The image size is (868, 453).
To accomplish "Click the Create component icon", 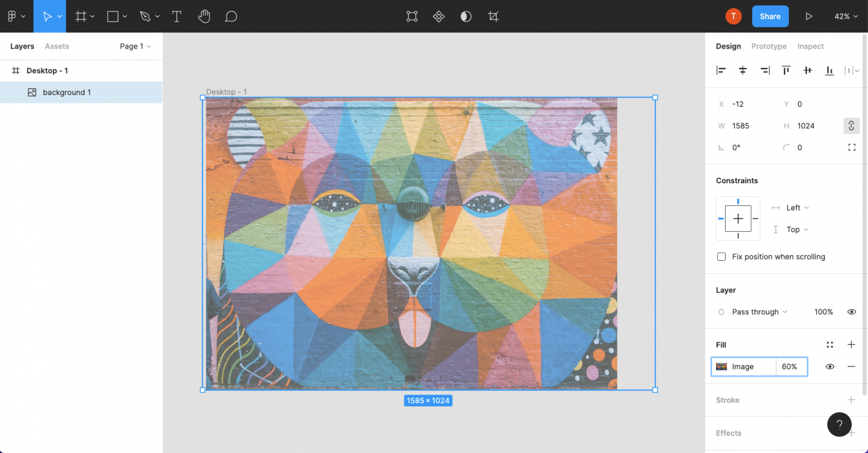I will pyautogui.click(x=439, y=16).
